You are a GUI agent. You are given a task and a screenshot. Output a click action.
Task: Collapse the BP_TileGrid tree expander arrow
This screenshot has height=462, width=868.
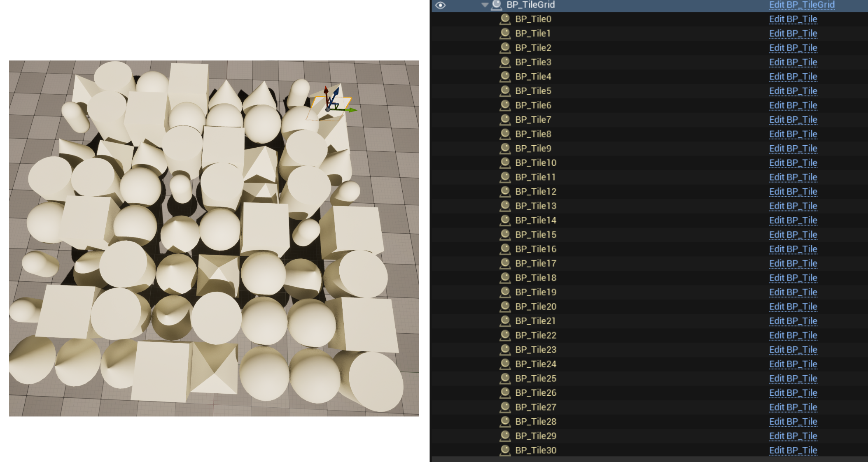point(485,5)
